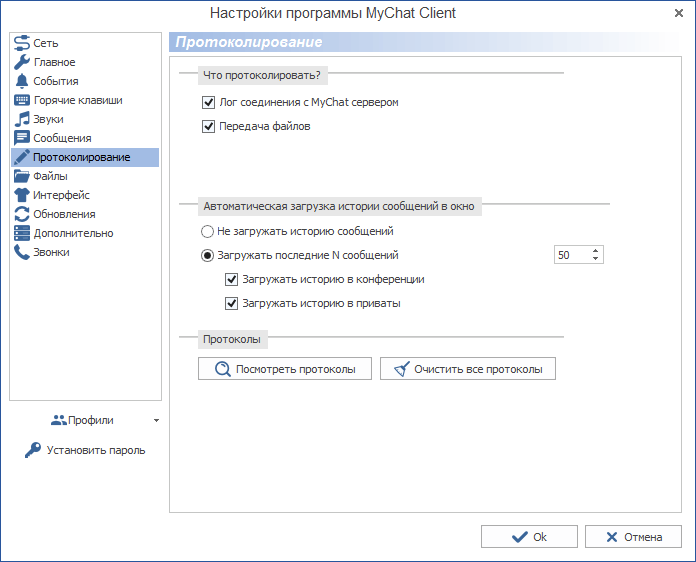Select Не загружать историю сообщений radio
This screenshot has height=562, width=696.
207,231
